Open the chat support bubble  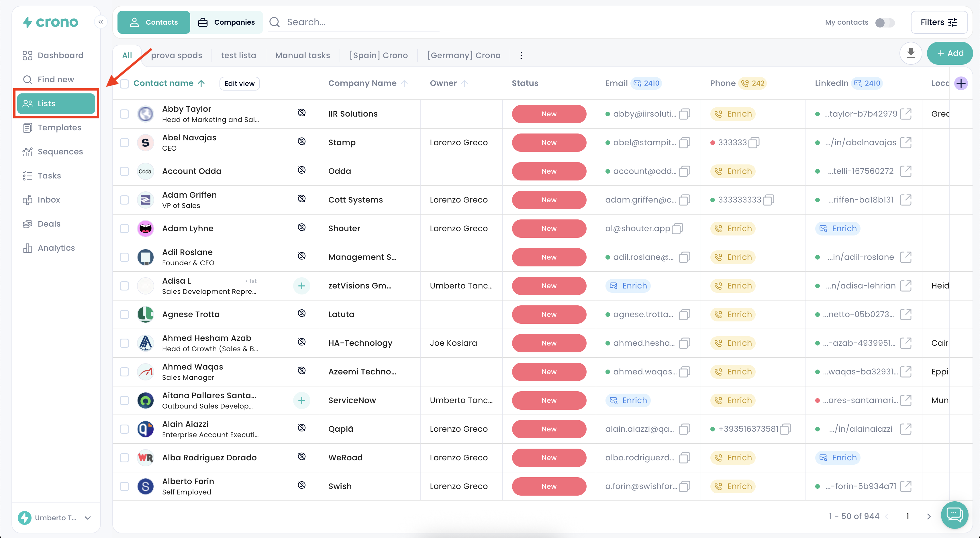tap(954, 515)
